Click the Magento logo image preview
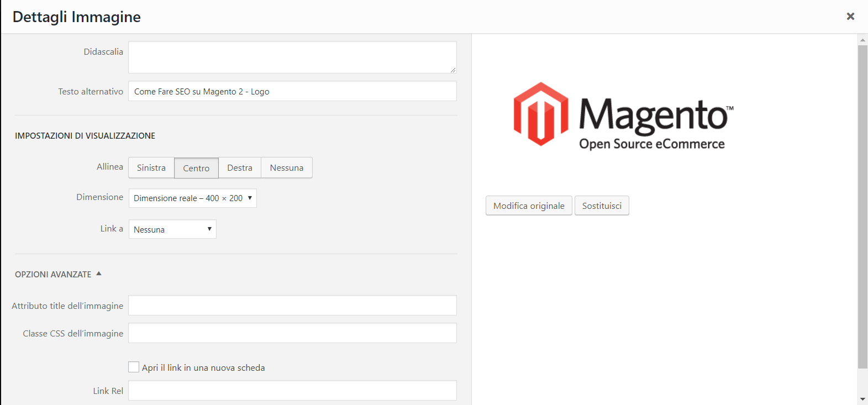Viewport: 868px width, 405px height. click(623, 116)
